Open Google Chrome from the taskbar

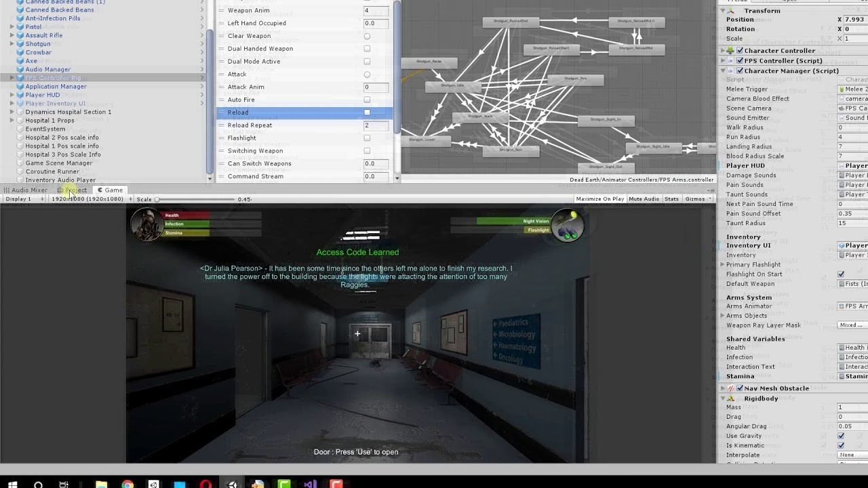(127, 484)
